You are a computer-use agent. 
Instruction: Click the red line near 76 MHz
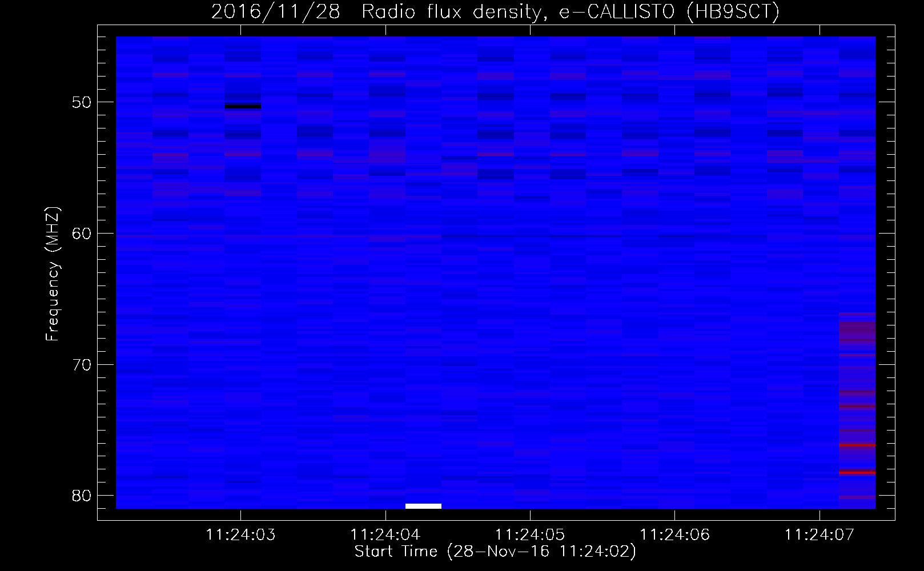click(x=857, y=445)
